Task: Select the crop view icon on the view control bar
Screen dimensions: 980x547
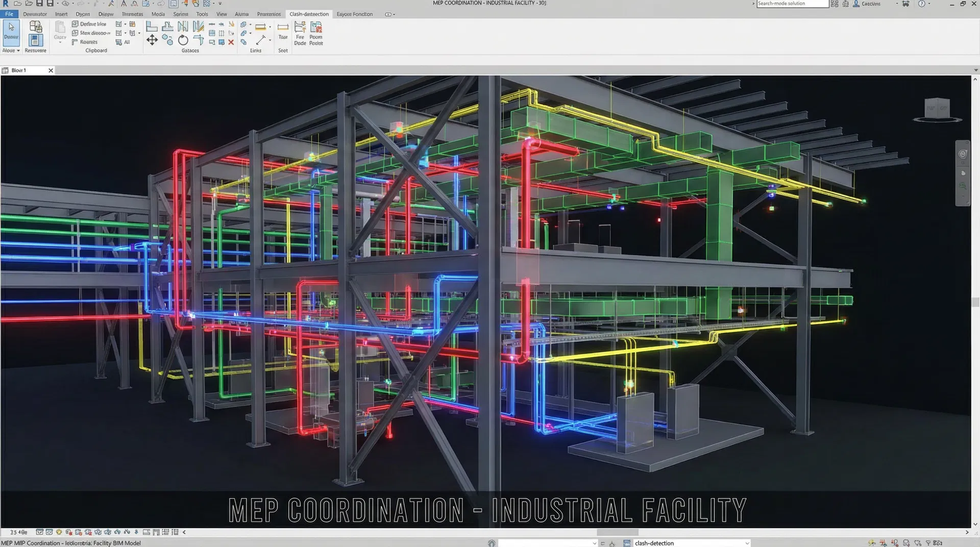Action: [x=147, y=532]
